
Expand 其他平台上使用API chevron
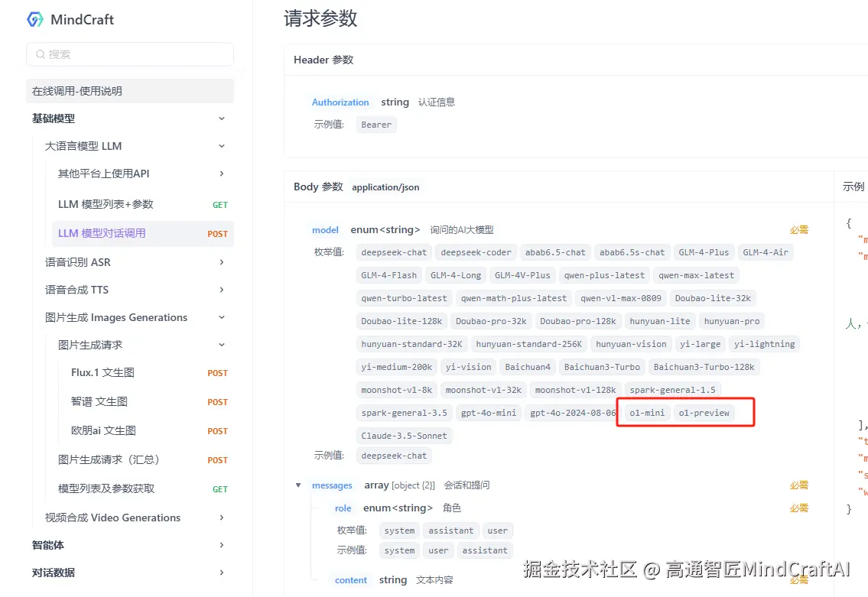click(x=222, y=174)
